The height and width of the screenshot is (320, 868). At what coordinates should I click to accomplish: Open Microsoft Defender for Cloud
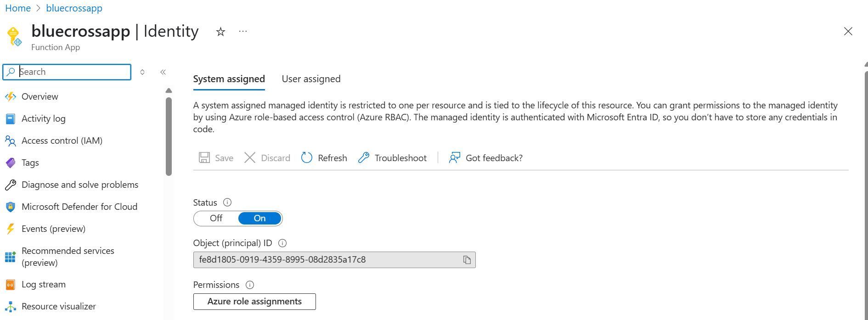pyautogui.click(x=79, y=207)
